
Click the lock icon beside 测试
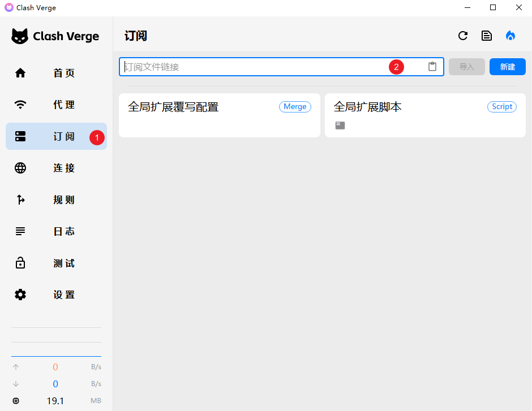point(20,263)
